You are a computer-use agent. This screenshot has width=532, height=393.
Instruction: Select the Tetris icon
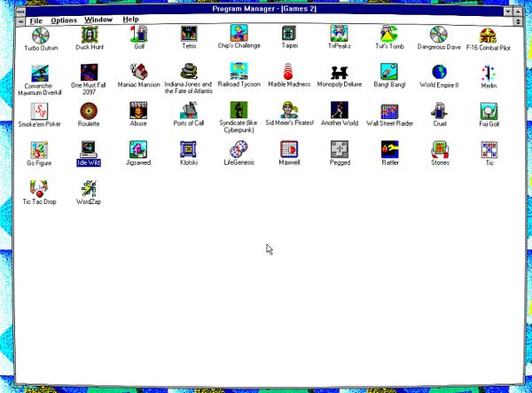click(x=189, y=34)
